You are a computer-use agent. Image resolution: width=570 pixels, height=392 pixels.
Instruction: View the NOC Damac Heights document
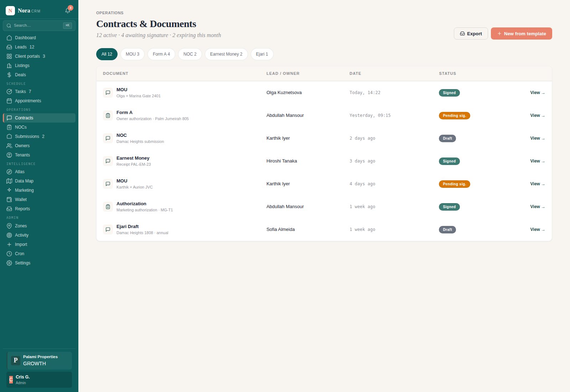coord(537,138)
